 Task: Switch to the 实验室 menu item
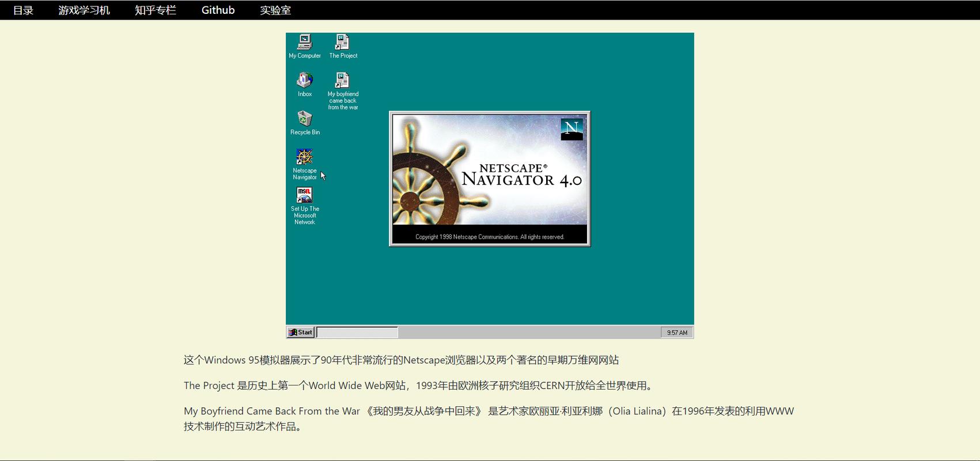click(275, 10)
